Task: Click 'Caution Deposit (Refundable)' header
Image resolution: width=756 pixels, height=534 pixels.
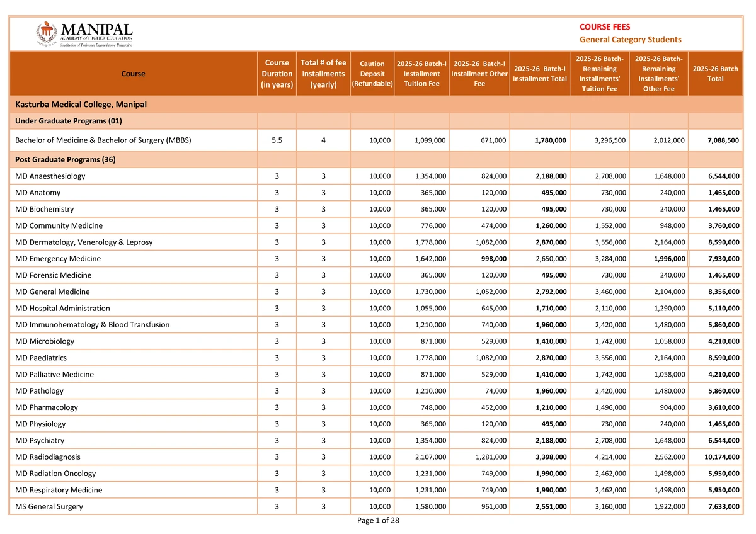Action: pyautogui.click(x=372, y=74)
